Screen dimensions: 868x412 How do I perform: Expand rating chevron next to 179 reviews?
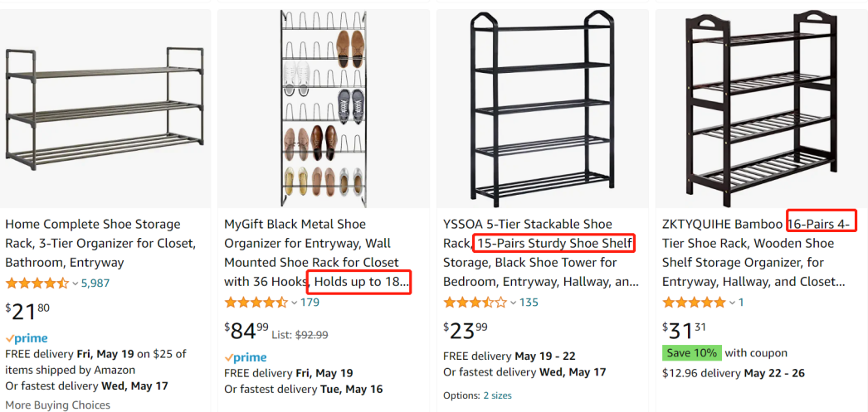[295, 303]
